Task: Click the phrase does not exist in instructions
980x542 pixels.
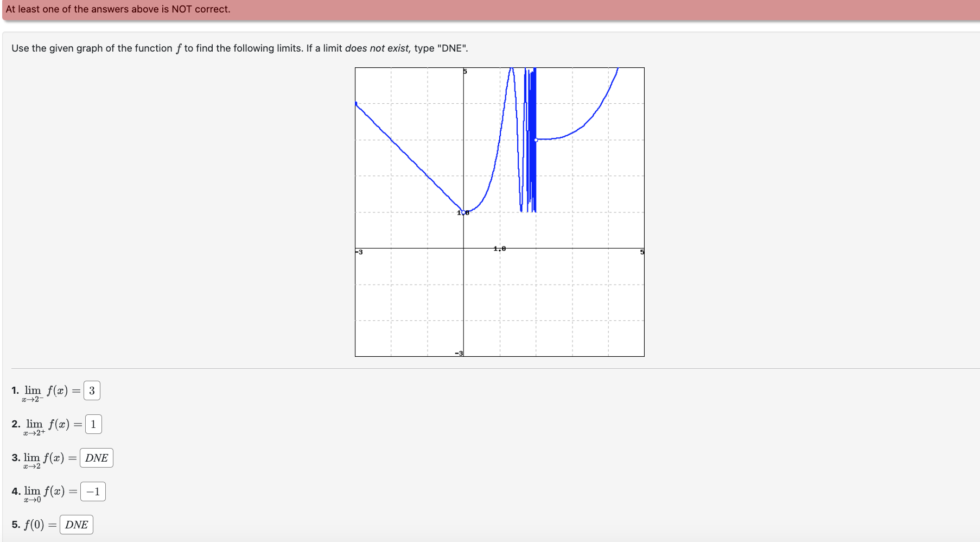Action: click(377, 48)
